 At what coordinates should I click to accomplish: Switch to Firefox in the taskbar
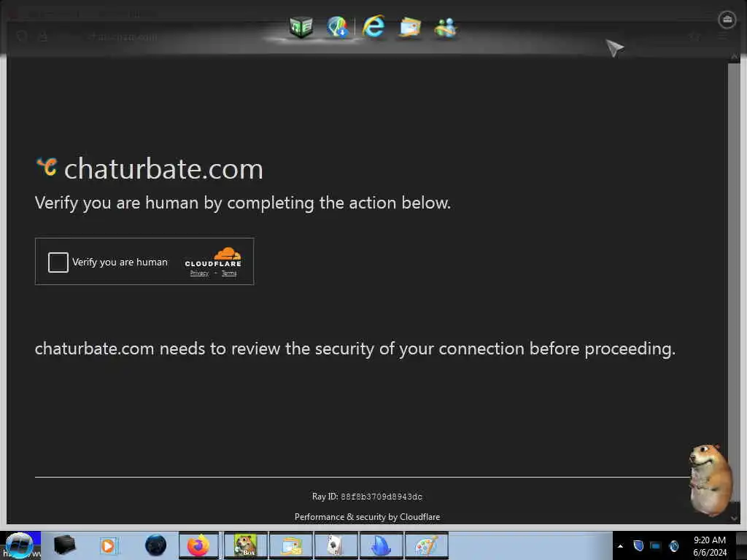pyautogui.click(x=199, y=545)
